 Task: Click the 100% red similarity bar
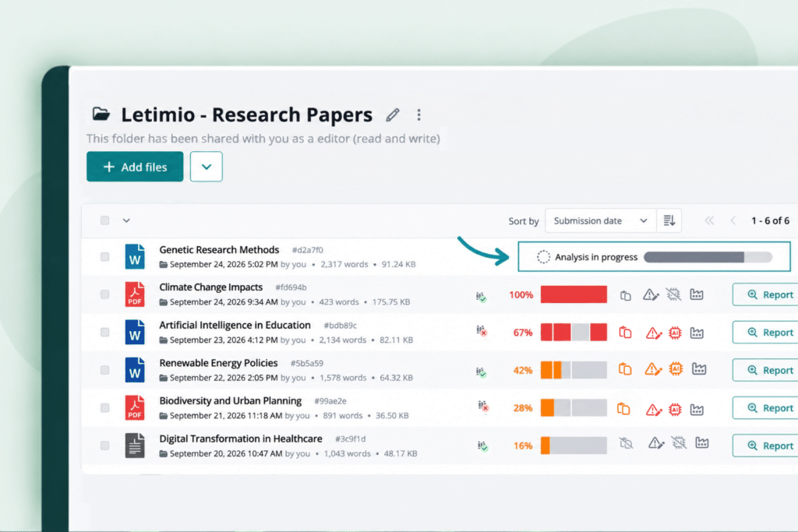click(574, 294)
